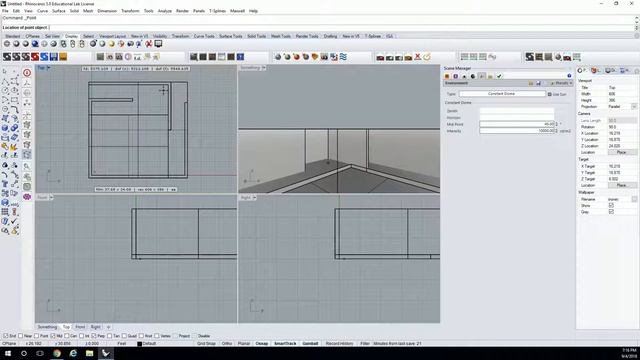Enable the Near osnap checkbox
Viewport: 640px width, 360px height.
[x=20, y=336]
